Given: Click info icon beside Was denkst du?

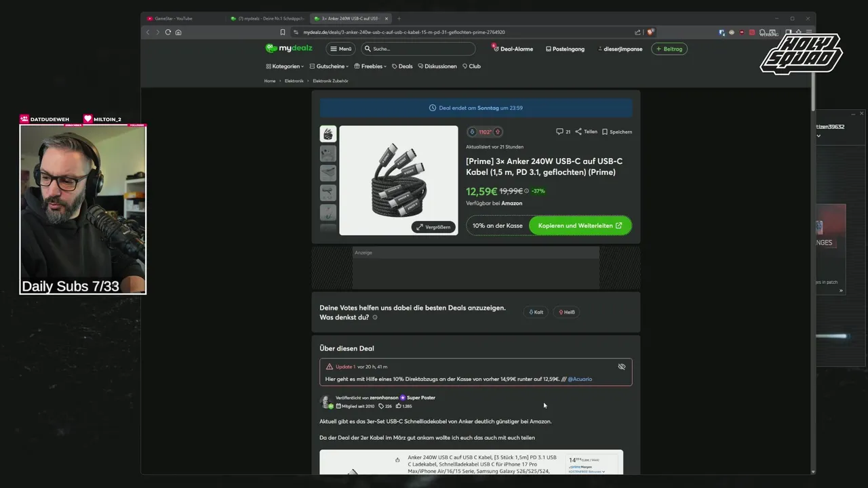Looking at the screenshot, I should (x=375, y=317).
